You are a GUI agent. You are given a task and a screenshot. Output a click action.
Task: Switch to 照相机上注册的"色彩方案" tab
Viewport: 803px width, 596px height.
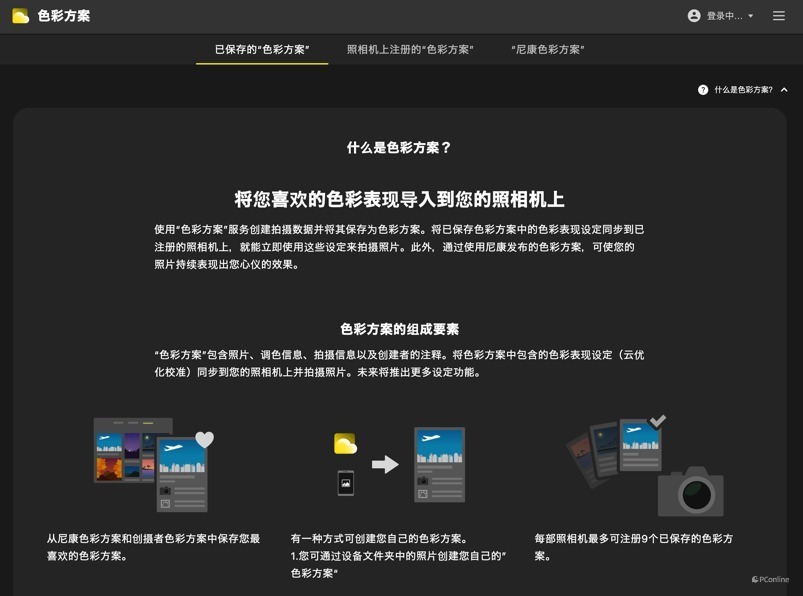point(410,50)
